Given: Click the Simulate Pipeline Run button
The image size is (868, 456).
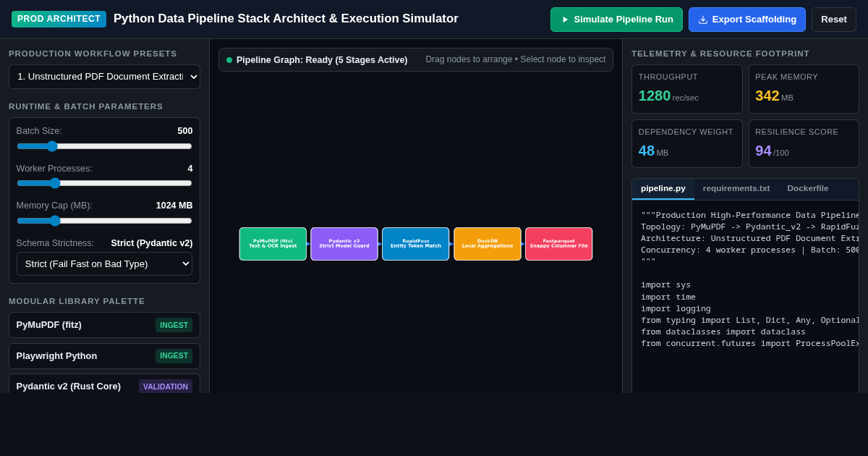Looking at the screenshot, I should [616, 20].
